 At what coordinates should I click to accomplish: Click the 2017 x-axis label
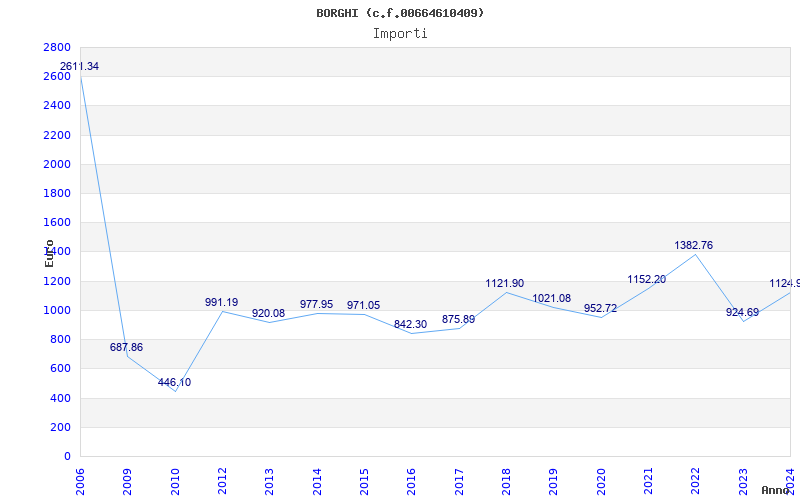(459, 482)
